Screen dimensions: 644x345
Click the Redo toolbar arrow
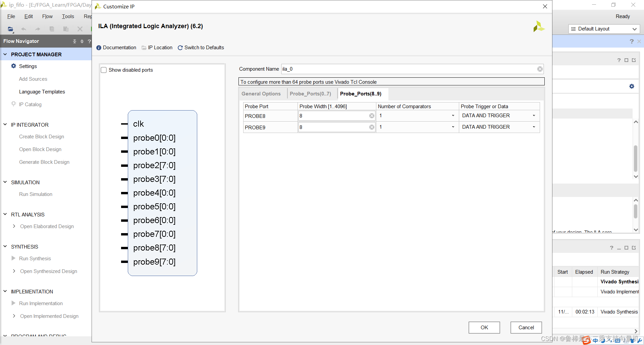pos(38,29)
